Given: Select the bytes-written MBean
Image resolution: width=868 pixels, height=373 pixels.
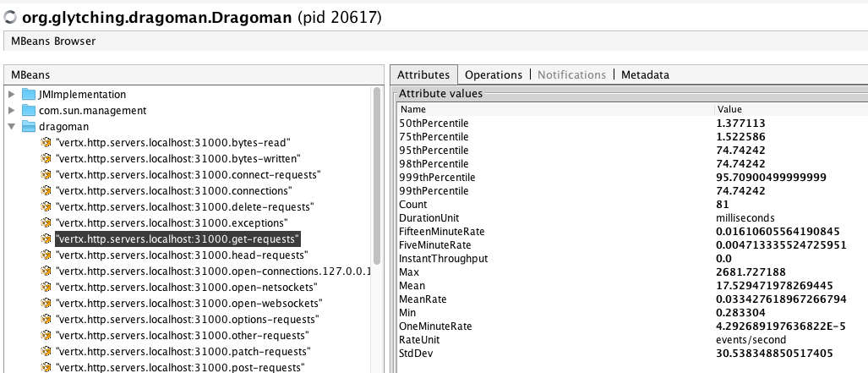Looking at the screenshot, I should click(177, 159).
